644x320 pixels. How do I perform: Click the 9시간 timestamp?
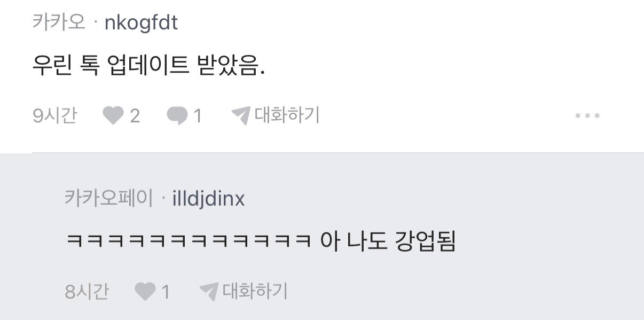(54, 115)
